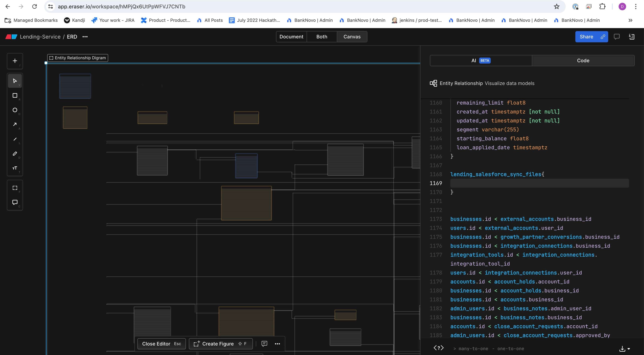Click figure frame corner handle
Image resolution: width=644 pixels, height=355 pixels.
click(x=46, y=63)
